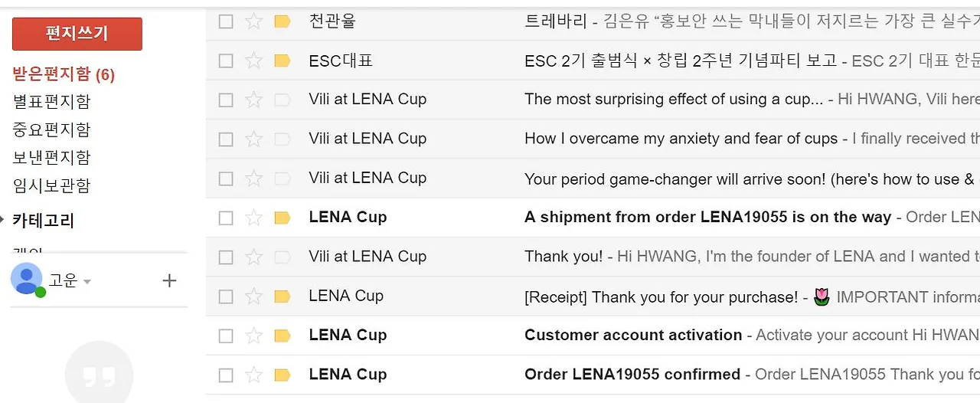Viewport: 980px width, 403px height.
Task: Toggle importance marker on Customer account activation email
Action: pos(282,336)
